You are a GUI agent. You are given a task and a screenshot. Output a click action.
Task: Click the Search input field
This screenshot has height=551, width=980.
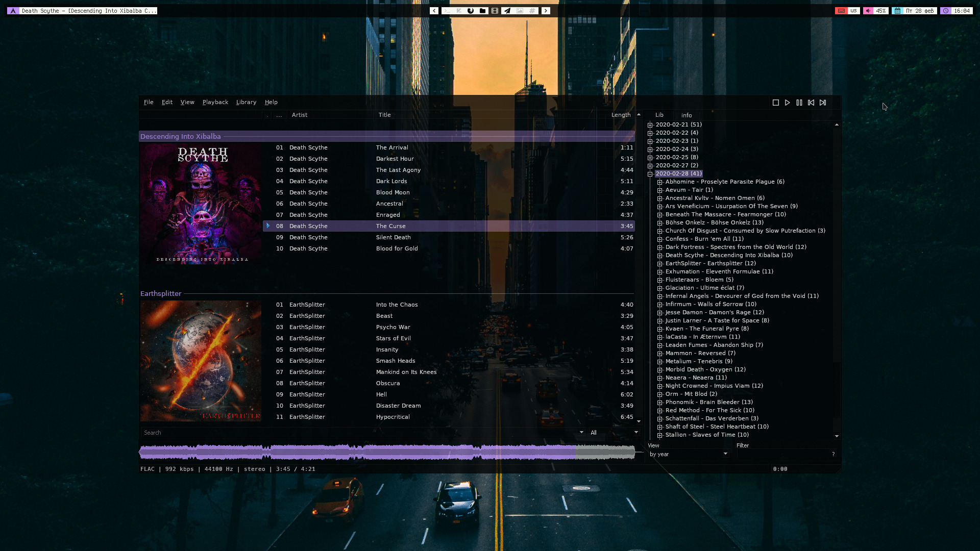357,433
